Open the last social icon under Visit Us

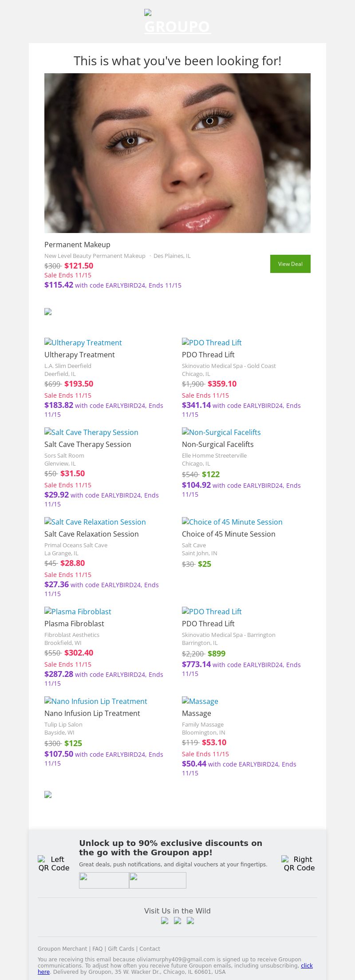pyautogui.click(x=190, y=921)
